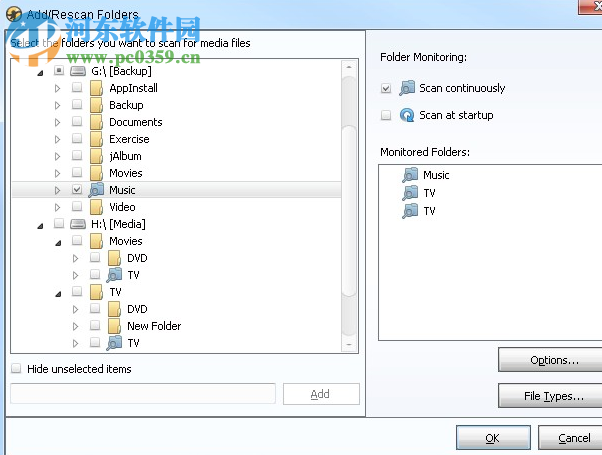This screenshot has height=455, width=602.
Task: Expand the Documents folder node
Action: tap(58, 122)
